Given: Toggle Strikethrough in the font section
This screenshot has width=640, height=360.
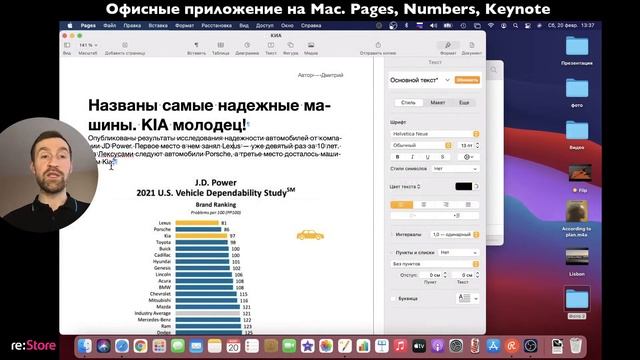Looking at the screenshot, I should tap(442, 157).
